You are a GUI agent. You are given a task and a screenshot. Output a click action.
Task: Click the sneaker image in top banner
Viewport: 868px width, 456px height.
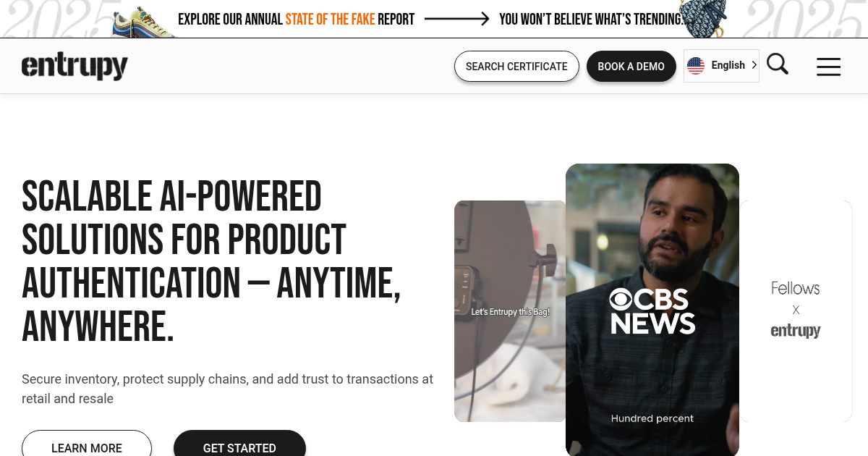click(145, 22)
